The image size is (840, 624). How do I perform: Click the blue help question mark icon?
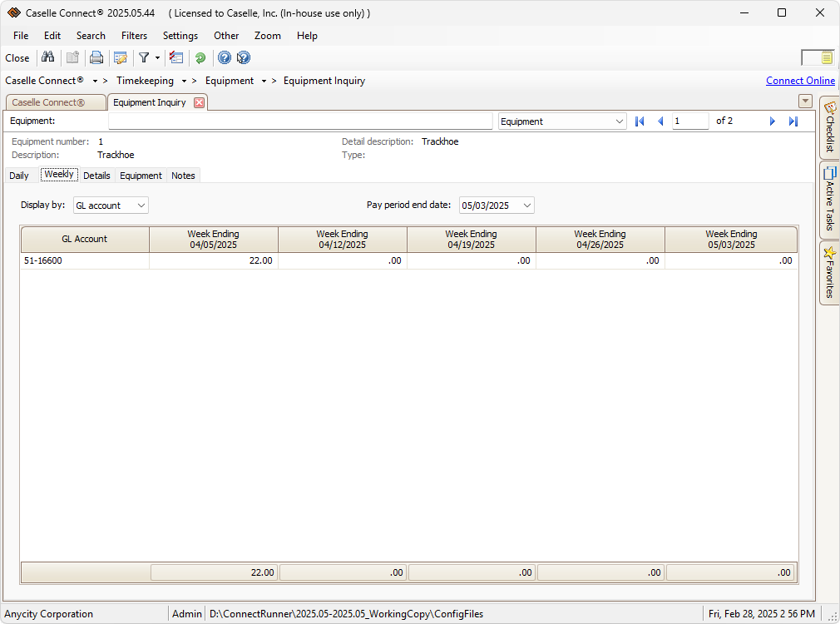pyautogui.click(x=224, y=57)
